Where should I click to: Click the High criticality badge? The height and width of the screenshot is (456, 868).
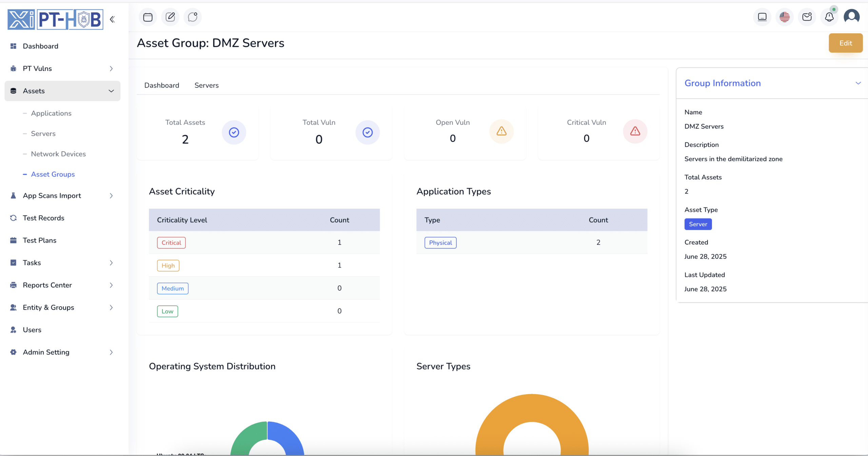(x=168, y=266)
